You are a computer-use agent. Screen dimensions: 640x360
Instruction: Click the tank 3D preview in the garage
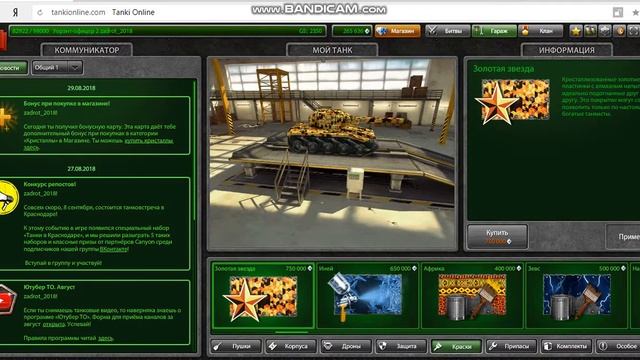click(x=332, y=154)
